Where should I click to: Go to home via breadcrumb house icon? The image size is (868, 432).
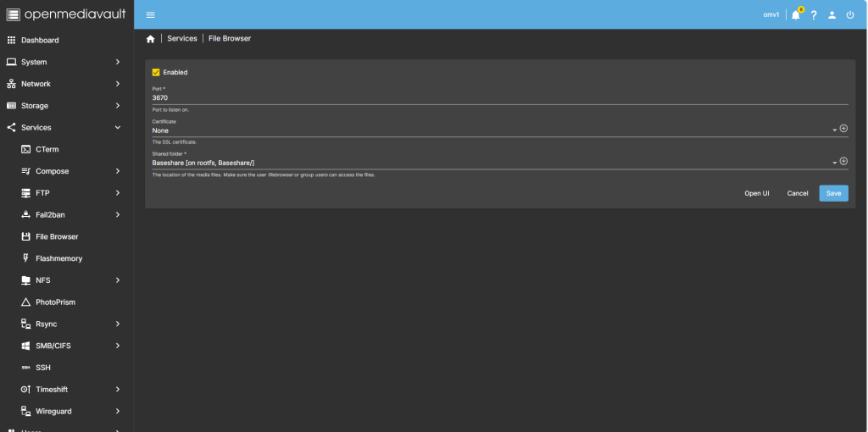pos(151,39)
